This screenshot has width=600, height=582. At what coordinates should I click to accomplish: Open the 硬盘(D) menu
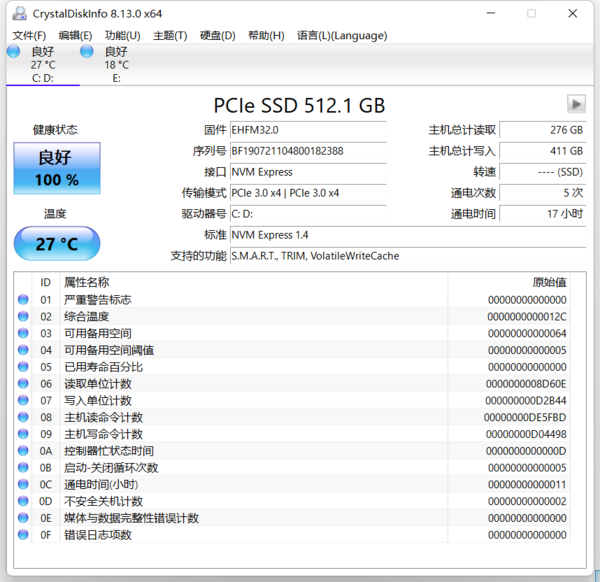coord(218,36)
